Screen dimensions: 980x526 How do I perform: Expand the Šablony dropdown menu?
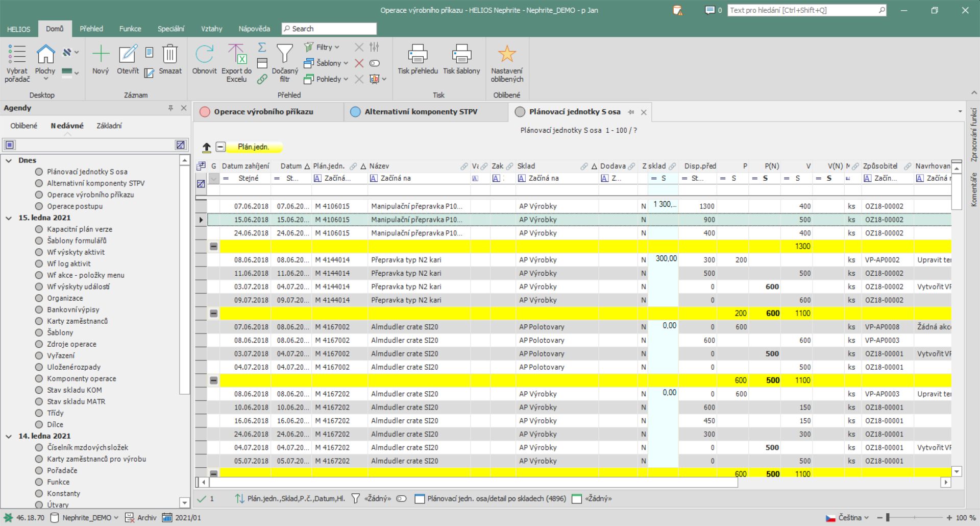[331, 63]
